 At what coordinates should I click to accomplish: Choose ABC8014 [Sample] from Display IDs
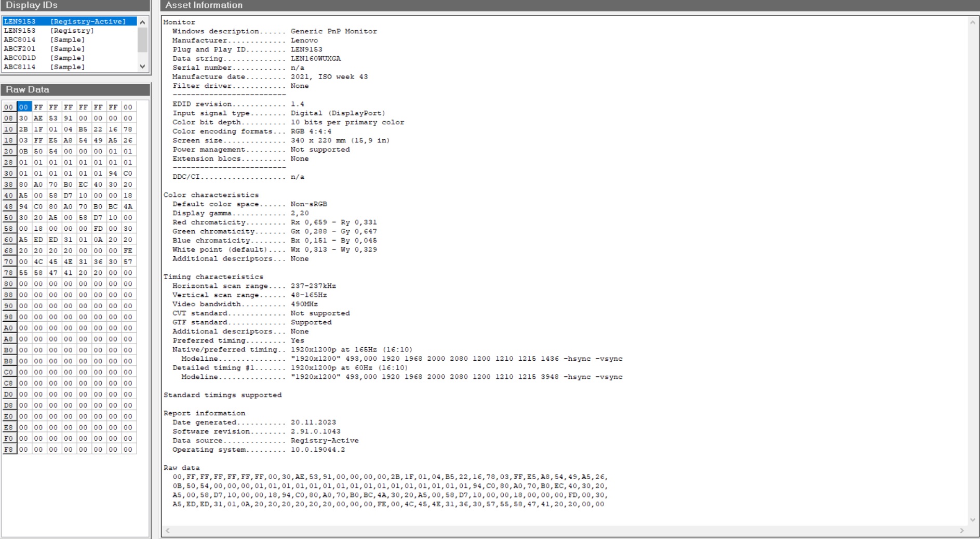coord(70,40)
